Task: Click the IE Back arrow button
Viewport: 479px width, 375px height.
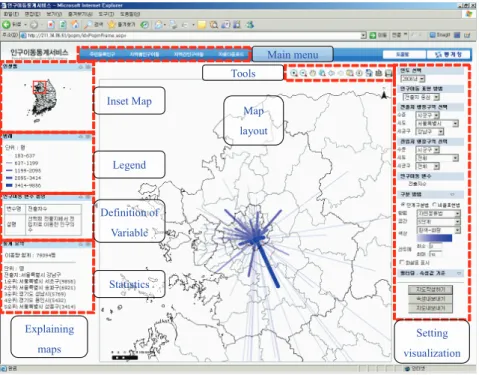Action: [6, 24]
